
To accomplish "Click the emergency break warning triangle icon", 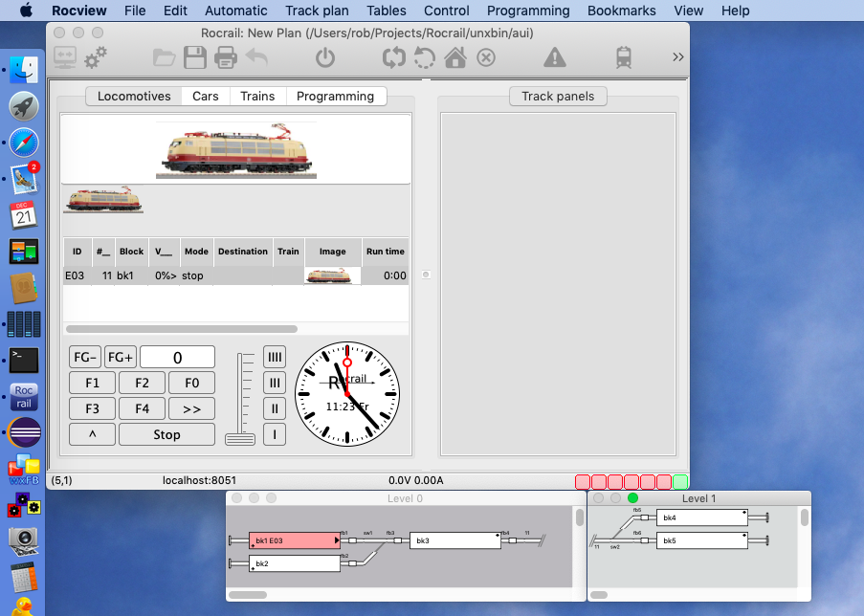I will click(x=554, y=58).
